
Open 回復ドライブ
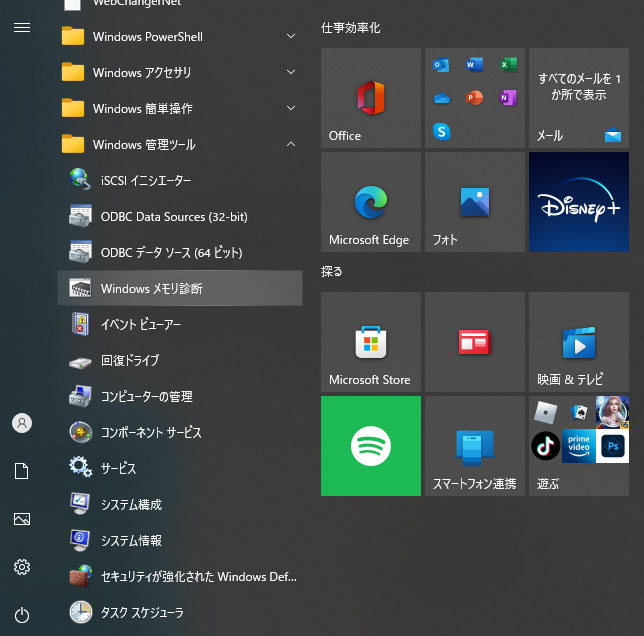tap(180, 360)
